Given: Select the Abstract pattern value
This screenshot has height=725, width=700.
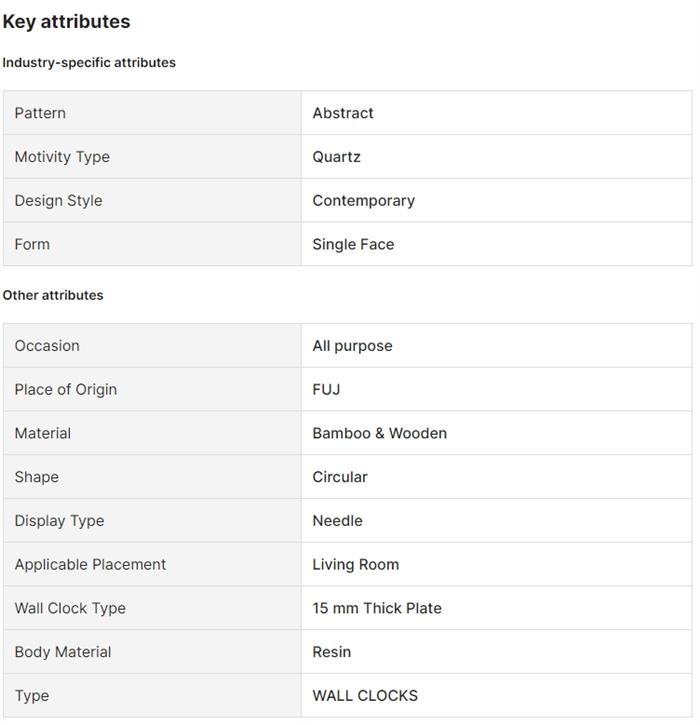Looking at the screenshot, I should point(343,113).
